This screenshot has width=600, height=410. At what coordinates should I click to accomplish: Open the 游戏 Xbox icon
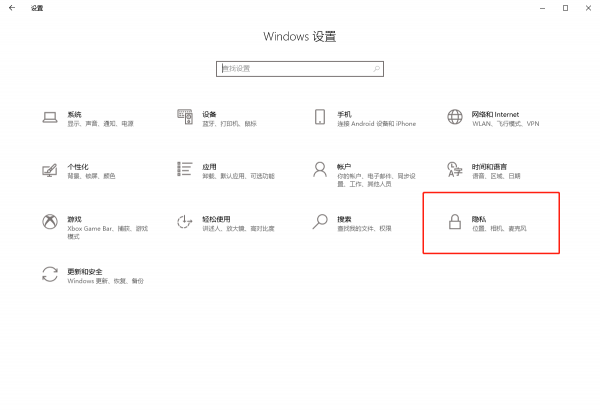pyautogui.click(x=50, y=222)
